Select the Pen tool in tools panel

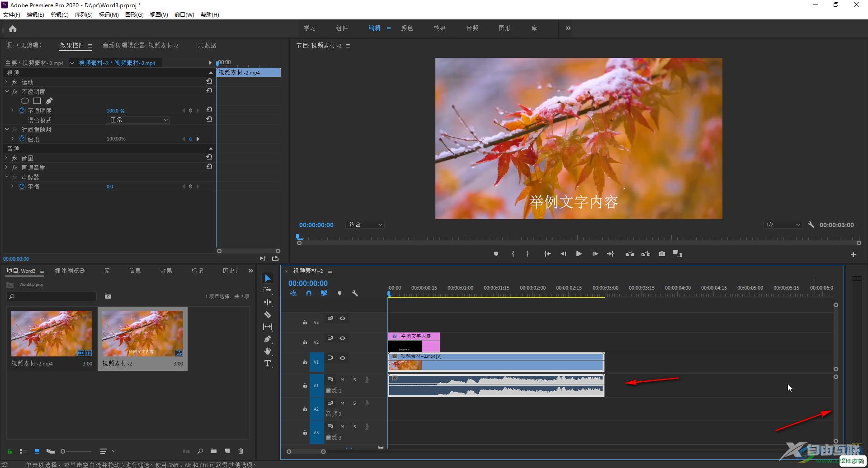268,339
